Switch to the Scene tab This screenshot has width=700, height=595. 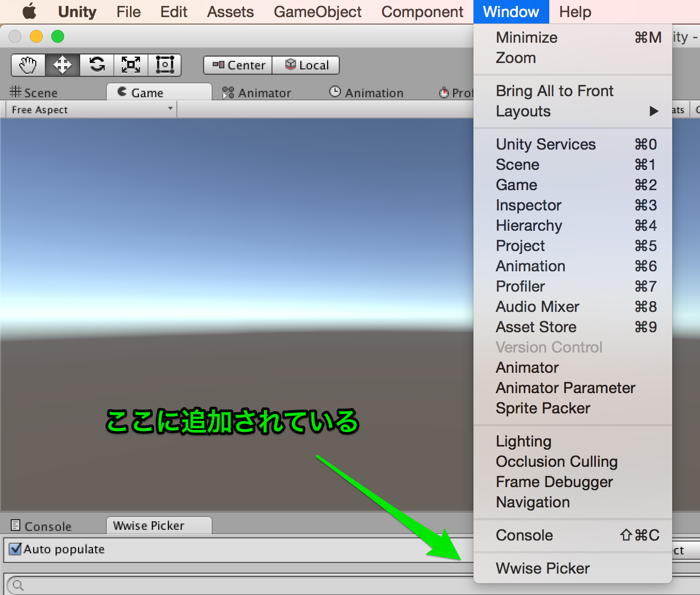point(34,92)
